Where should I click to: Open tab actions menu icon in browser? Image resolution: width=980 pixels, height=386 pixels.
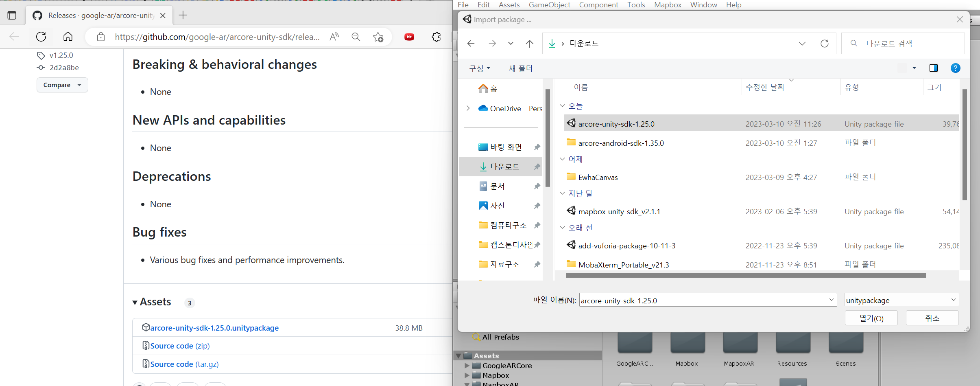pyautogui.click(x=12, y=15)
